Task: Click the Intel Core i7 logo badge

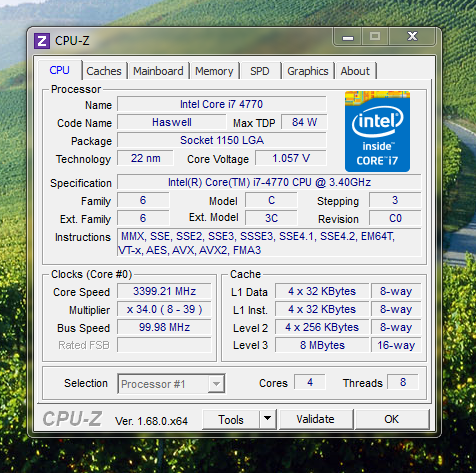Action: coord(377,131)
